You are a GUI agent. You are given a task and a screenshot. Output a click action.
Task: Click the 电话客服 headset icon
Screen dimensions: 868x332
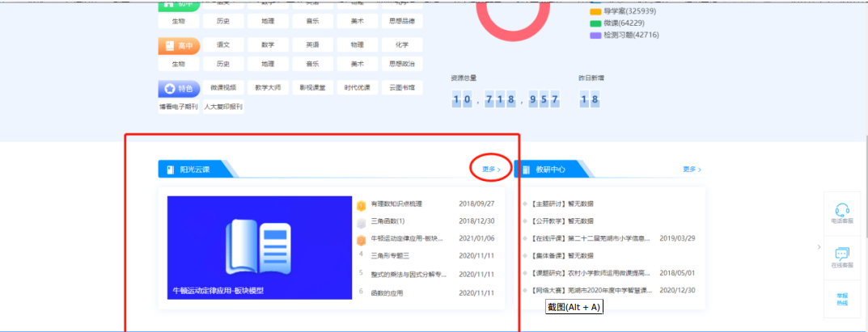click(x=840, y=210)
